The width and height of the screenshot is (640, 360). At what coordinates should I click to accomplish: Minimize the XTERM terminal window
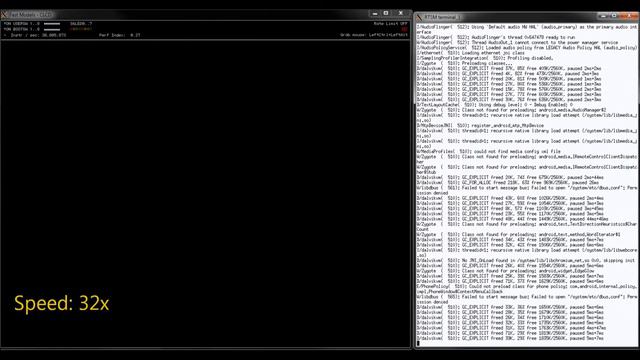pos(603,16)
